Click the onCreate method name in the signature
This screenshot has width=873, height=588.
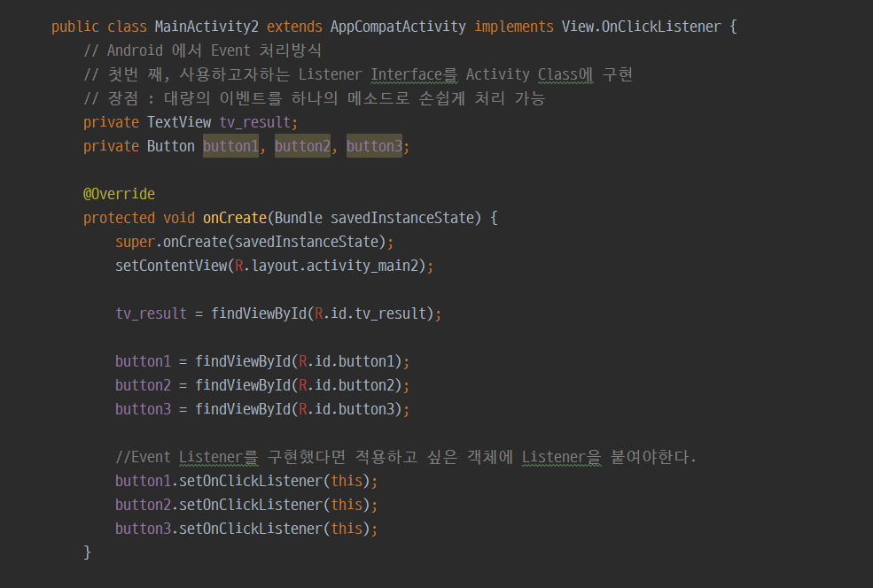point(235,218)
